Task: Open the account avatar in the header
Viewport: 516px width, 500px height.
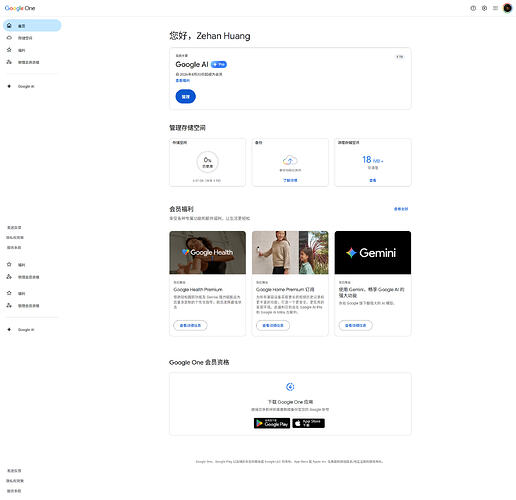Action: (507, 8)
